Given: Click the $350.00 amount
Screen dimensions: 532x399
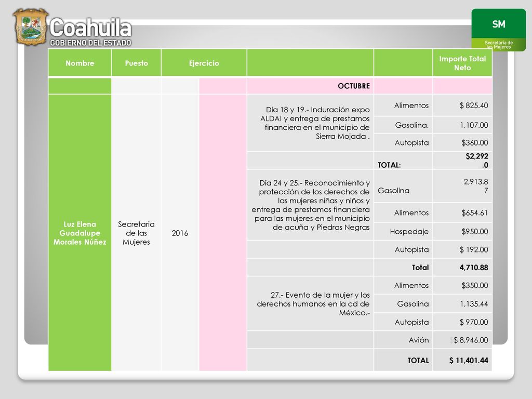Looking at the screenshot, I should (x=475, y=286).
